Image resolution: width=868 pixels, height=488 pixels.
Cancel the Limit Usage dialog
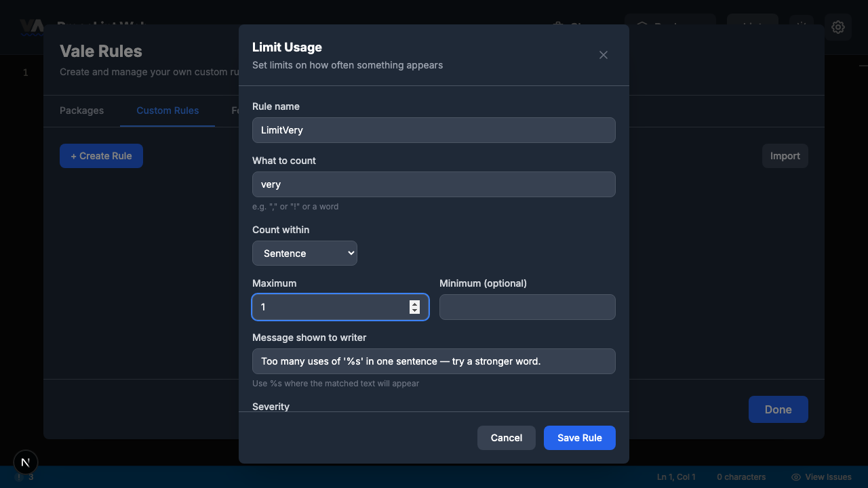pos(506,437)
